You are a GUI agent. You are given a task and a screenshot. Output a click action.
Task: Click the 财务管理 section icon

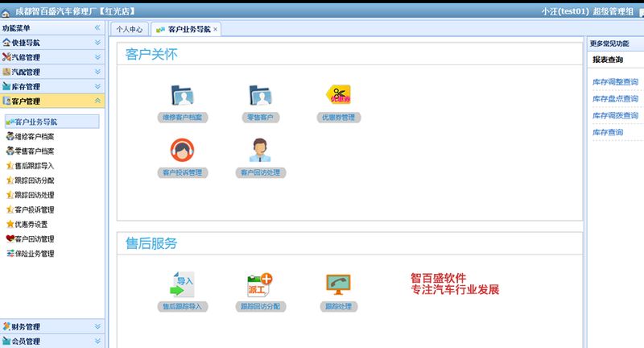pyautogui.click(x=6, y=326)
